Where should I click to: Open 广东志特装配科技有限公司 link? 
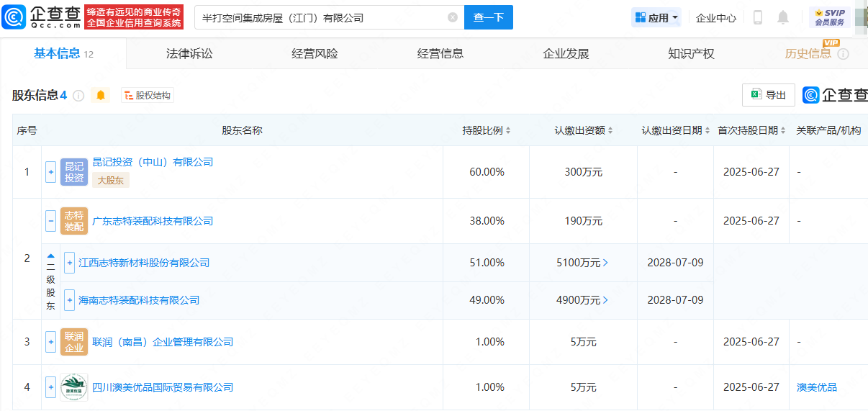[x=153, y=221]
